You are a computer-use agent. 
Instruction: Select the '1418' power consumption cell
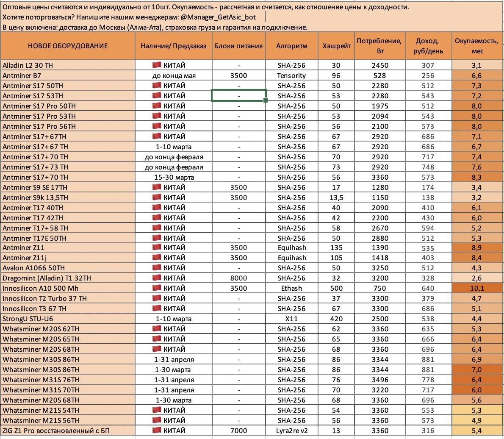[380, 258]
